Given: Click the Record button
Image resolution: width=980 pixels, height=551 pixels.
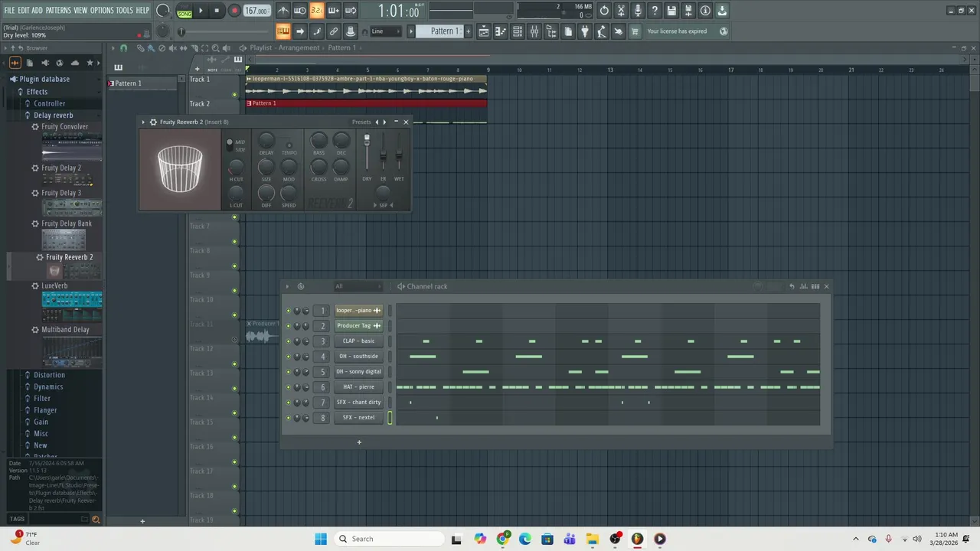Looking at the screenshot, I should (x=234, y=11).
